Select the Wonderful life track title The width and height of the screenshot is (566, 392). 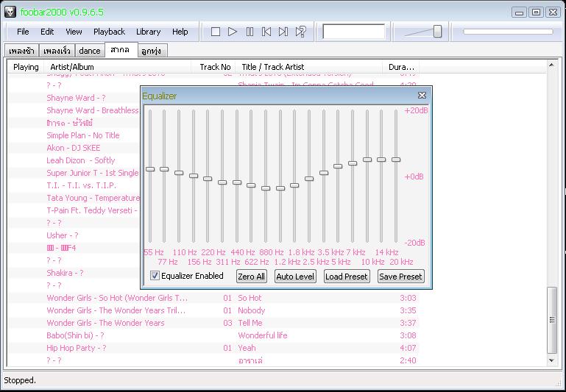click(x=263, y=335)
